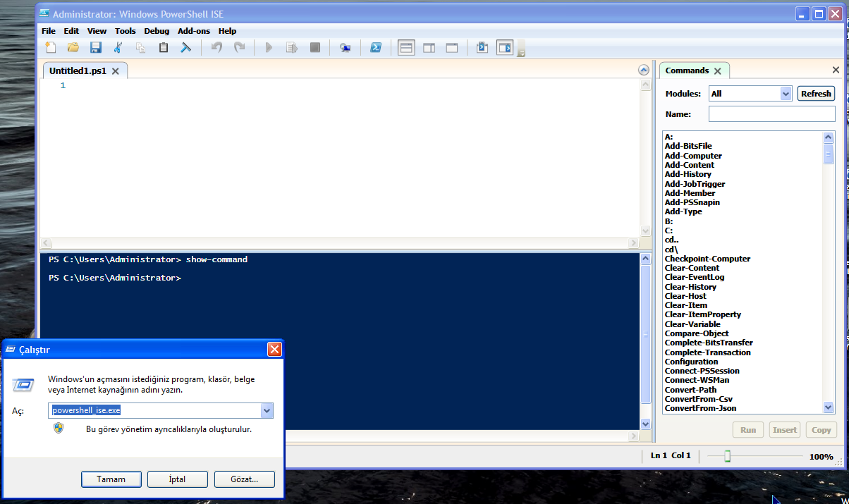Close Commands tab with its X
The image size is (849, 504).
tap(718, 70)
